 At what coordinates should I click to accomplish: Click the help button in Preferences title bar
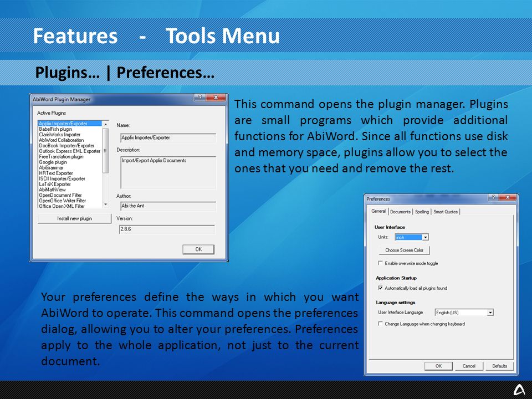tap(493, 197)
